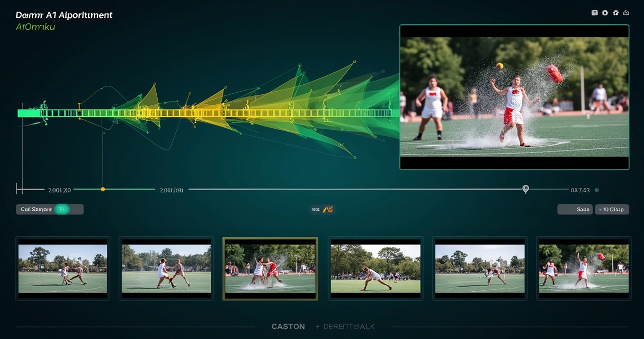Viewport: 644px width, 339px height.
Task: Click the small green info icon beside 03 7.03
Action: [597, 190]
